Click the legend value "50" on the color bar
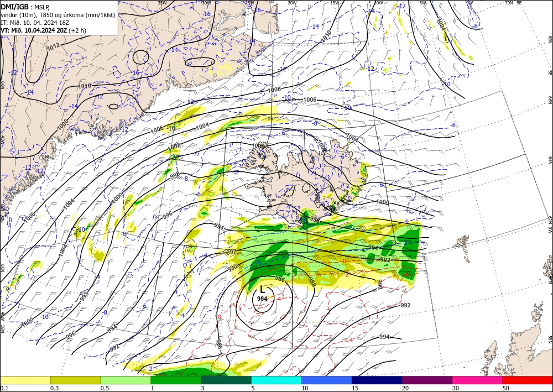This screenshot has height=392, width=553. tap(506, 388)
